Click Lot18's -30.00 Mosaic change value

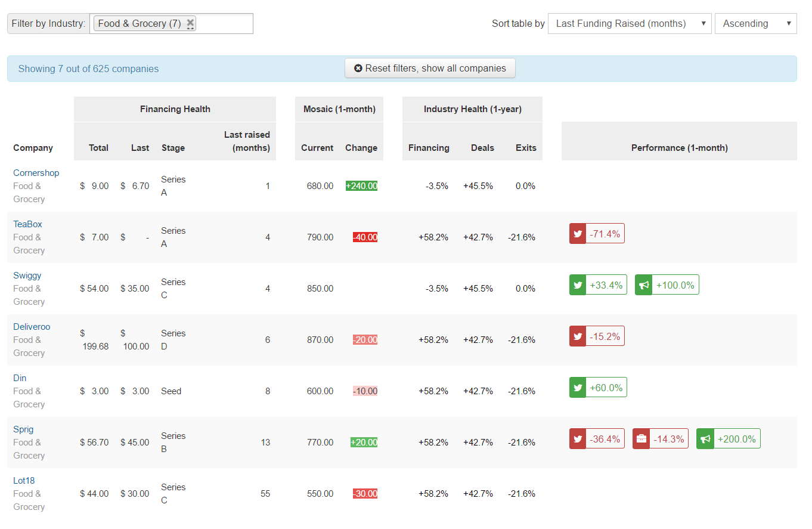click(365, 494)
